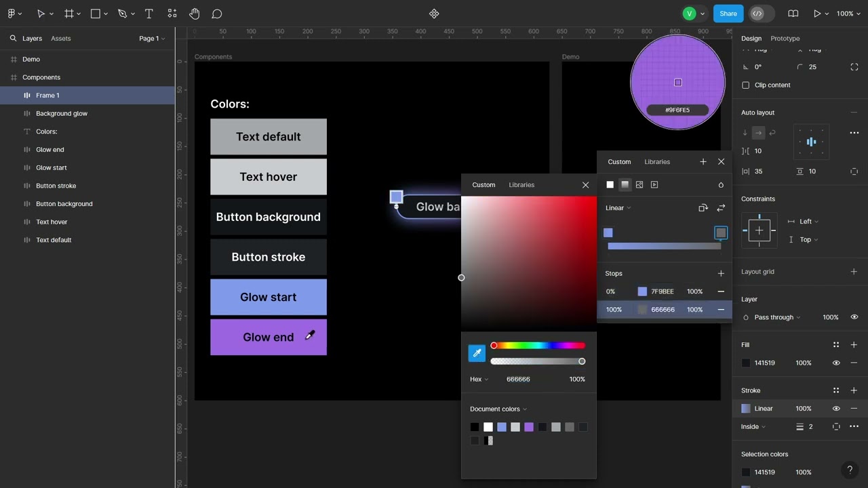Open the Hex color format dropdown
The height and width of the screenshot is (488, 868).
tap(479, 380)
